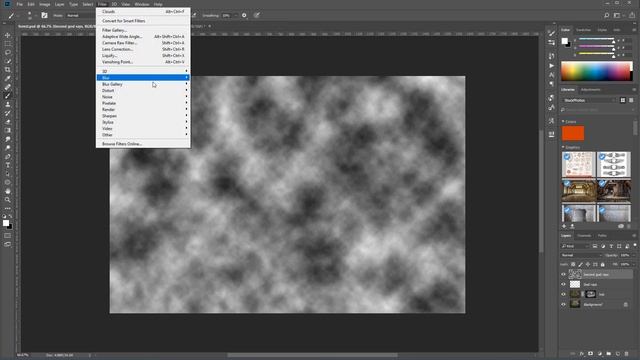Toggle visibility of the second layer
640x360 pixels.
564,284
